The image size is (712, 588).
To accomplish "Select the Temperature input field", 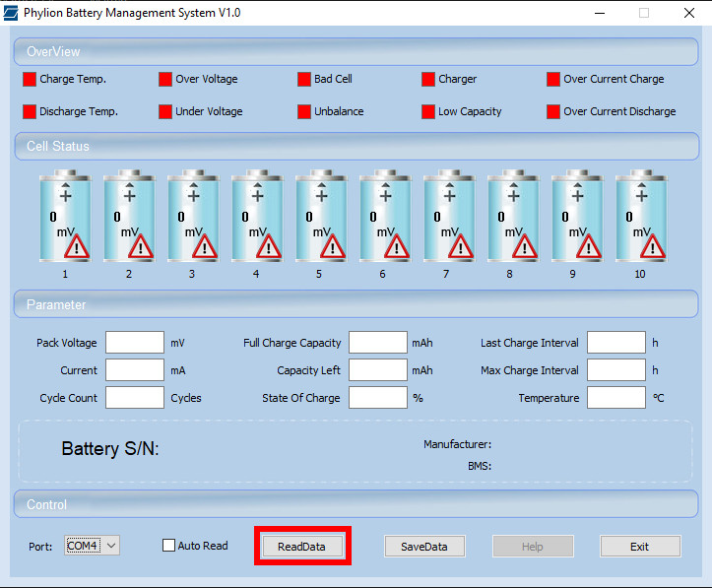I will [x=616, y=398].
